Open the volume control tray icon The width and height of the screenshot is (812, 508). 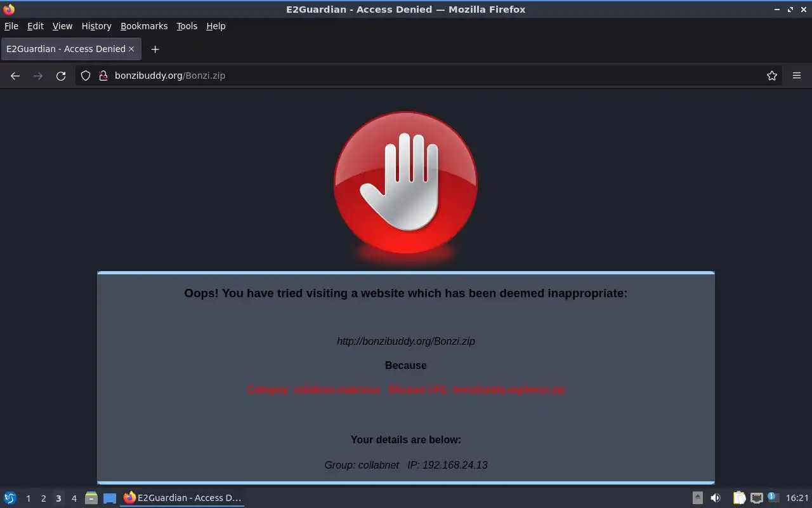pyautogui.click(x=716, y=498)
